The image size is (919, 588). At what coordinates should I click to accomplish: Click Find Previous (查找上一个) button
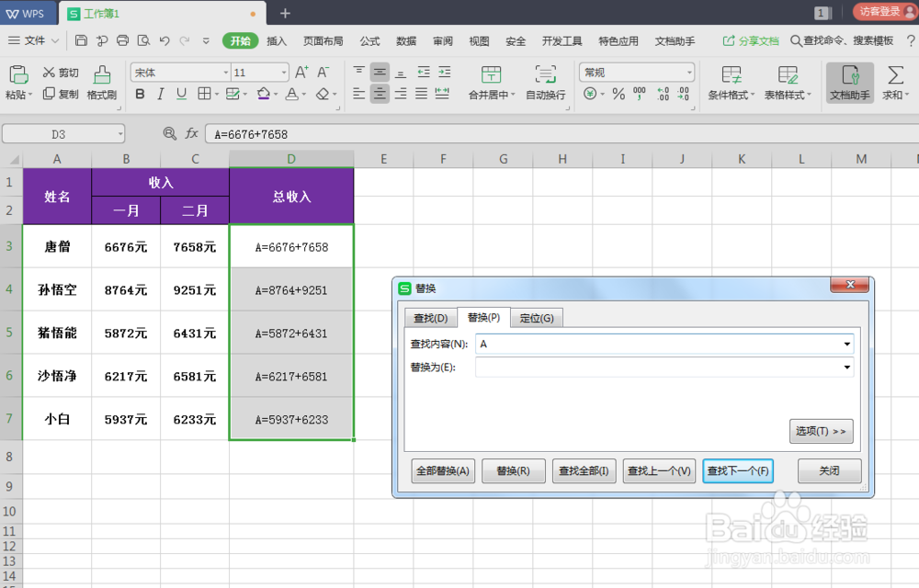[659, 471]
